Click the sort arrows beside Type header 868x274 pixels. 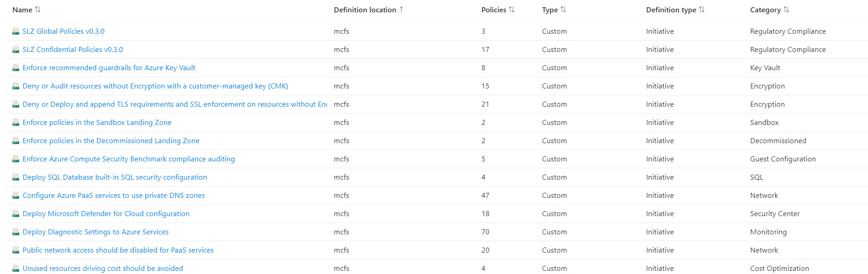click(x=563, y=10)
